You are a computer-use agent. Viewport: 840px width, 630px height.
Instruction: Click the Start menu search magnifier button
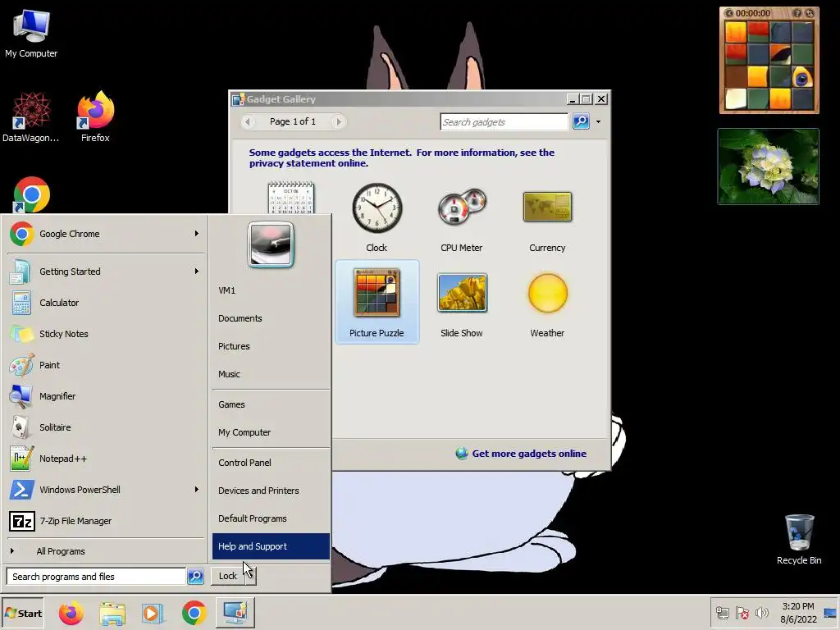pos(195,577)
